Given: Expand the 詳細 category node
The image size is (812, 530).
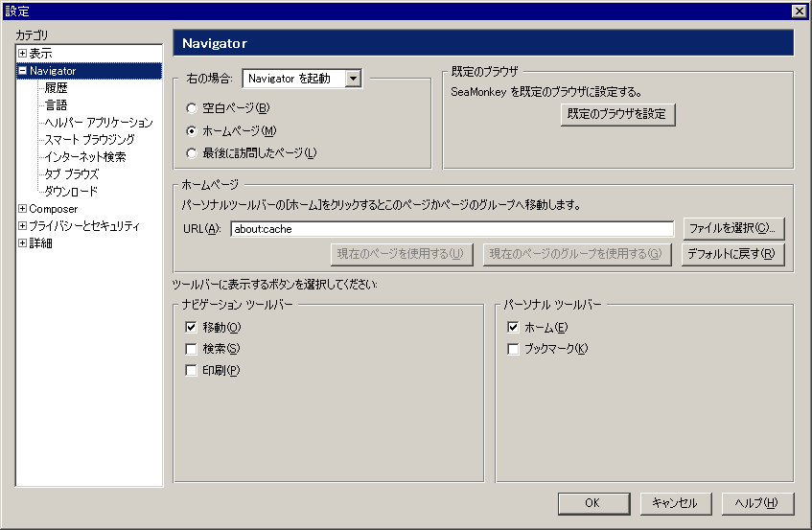Looking at the screenshot, I should [22, 242].
